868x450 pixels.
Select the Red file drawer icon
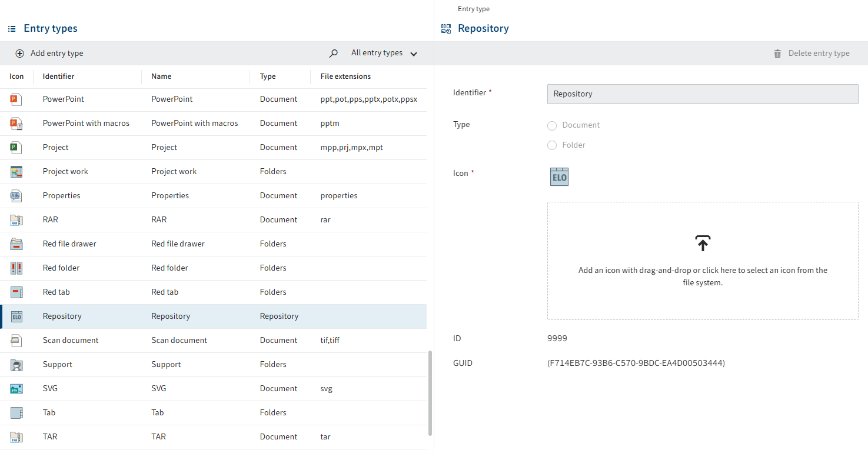[x=16, y=244]
